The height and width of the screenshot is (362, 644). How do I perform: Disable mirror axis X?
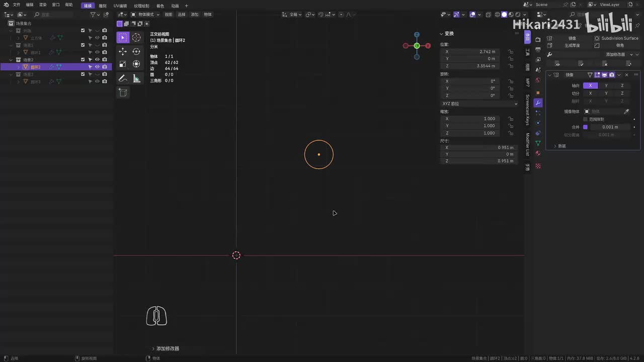click(590, 85)
